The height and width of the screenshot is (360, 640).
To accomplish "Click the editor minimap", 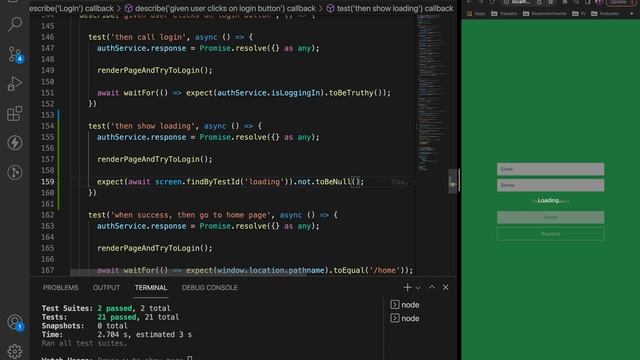I will (432, 94).
